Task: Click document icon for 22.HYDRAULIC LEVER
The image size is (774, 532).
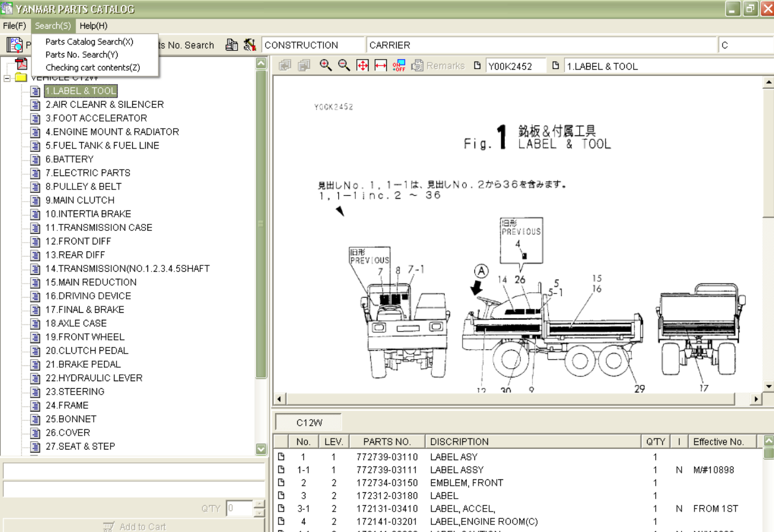Action: click(36, 378)
